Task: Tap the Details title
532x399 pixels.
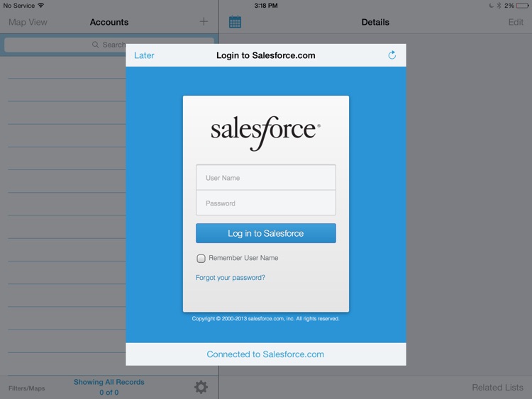Action: (x=375, y=22)
